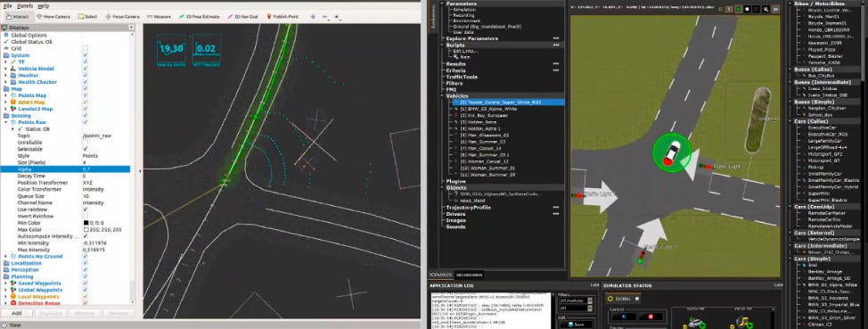
Task: Click the white square simulator view icon
Action: point(747,9)
